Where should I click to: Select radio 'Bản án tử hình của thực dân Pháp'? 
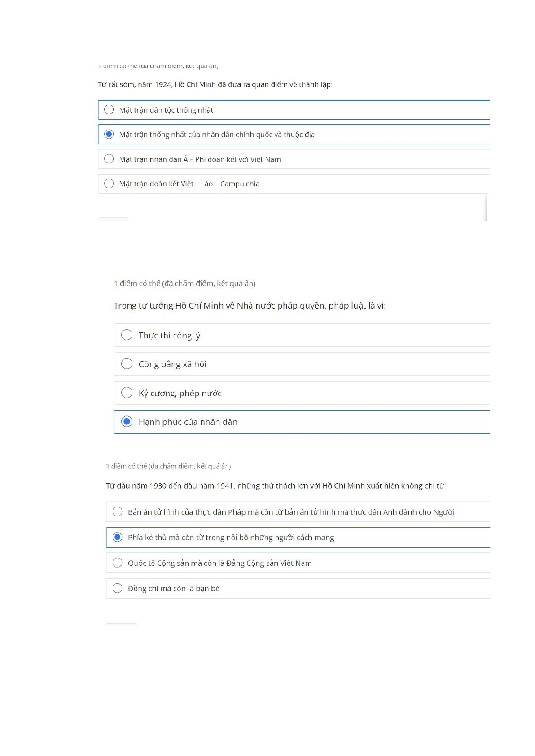[117, 511]
